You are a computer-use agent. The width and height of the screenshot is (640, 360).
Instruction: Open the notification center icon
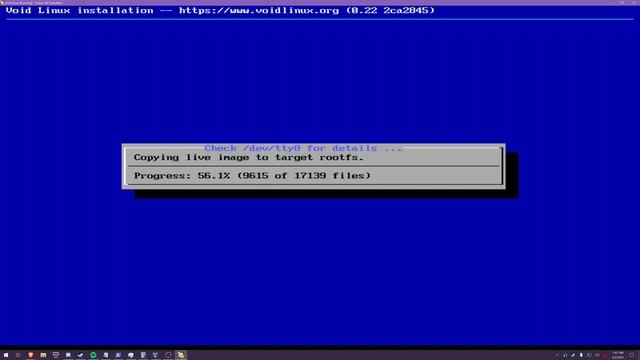tap(632, 355)
